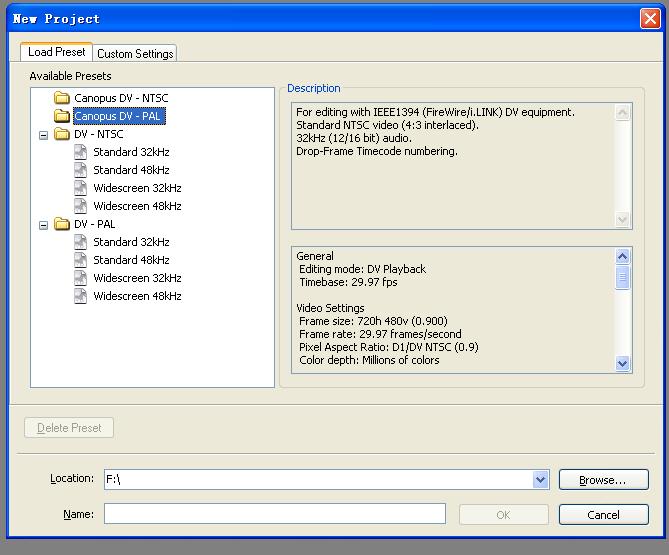Click the Name input field
Screen dimensions: 669x555
(x=275, y=514)
